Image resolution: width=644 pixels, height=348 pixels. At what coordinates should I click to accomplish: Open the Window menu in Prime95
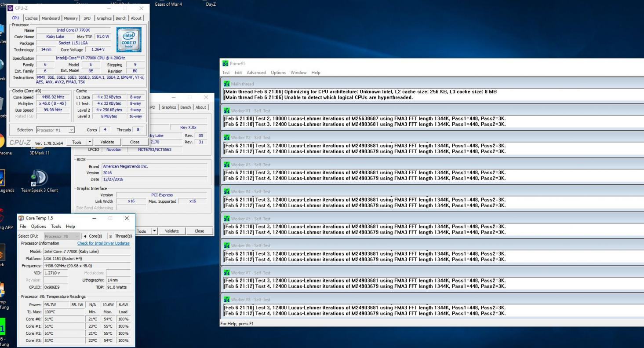click(298, 73)
